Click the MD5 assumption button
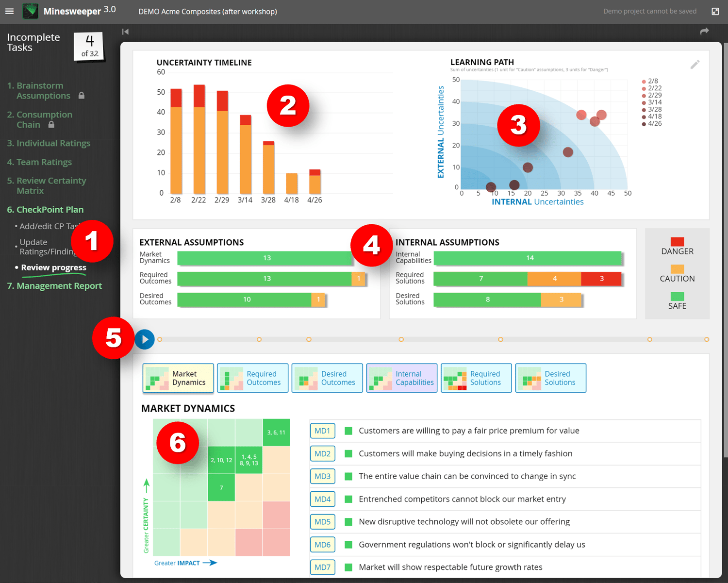The image size is (728, 583). point(322,522)
